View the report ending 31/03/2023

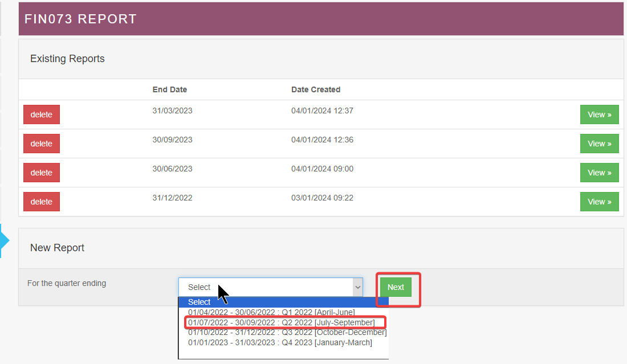pyautogui.click(x=599, y=114)
